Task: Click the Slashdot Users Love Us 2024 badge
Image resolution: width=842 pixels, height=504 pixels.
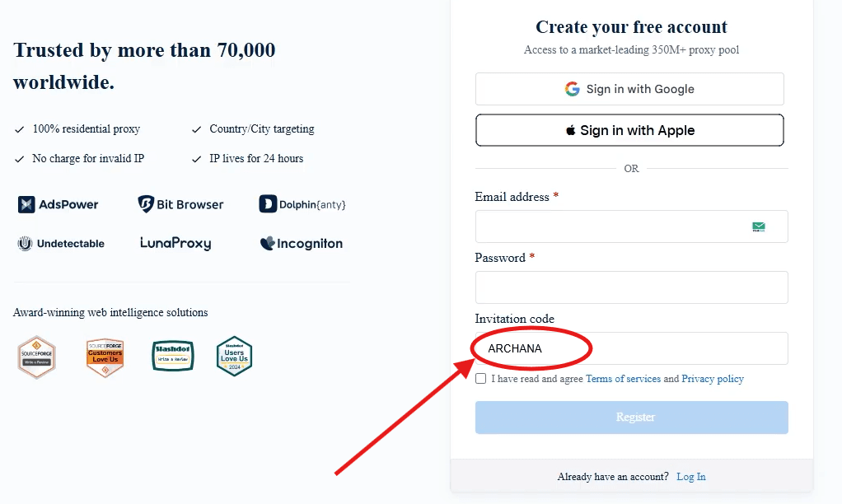Action: 234,356
